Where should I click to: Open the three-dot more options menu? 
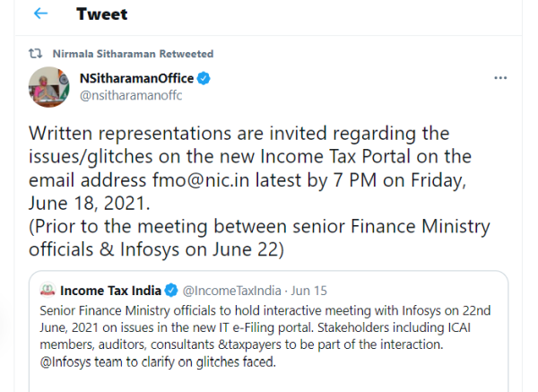click(501, 79)
